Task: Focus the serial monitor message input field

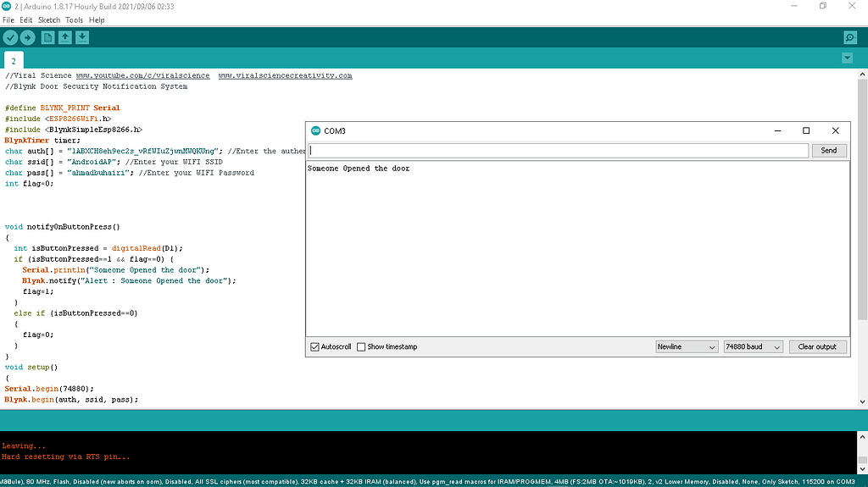Action: pos(558,150)
